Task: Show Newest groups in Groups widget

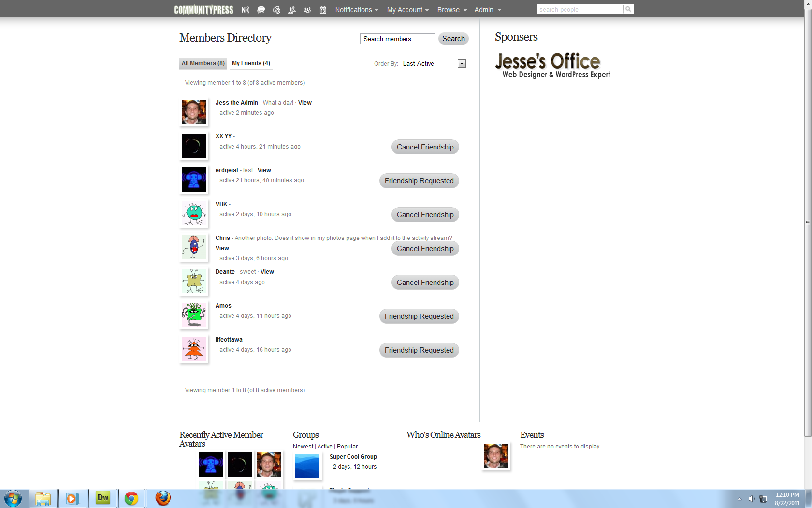Action: click(303, 447)
